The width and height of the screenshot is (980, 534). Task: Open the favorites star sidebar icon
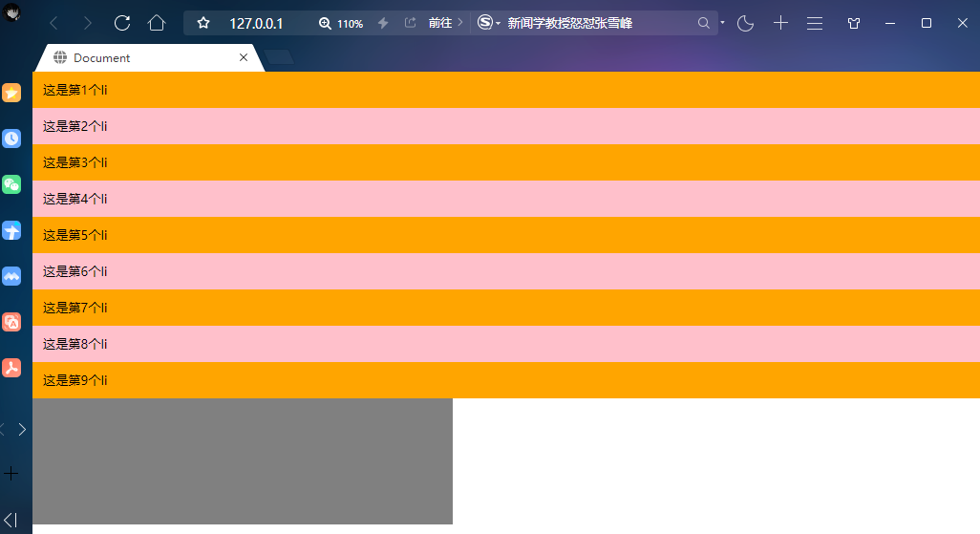(x=11, y=93)
